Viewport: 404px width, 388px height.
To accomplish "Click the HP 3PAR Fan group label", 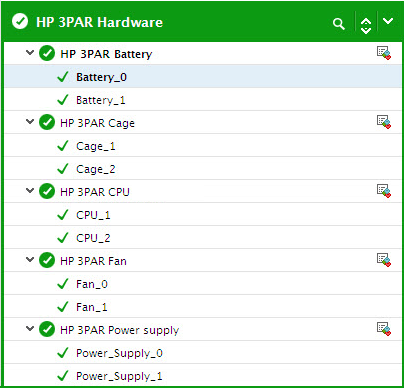I will click(93, 261).
